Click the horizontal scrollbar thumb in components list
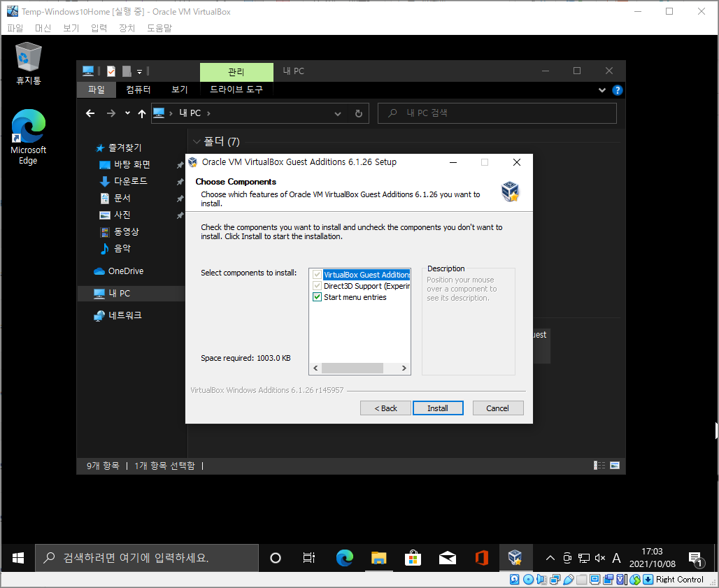The width and height of the screenshot is (719, 588). pyautogui.click(x=353, y=368)
